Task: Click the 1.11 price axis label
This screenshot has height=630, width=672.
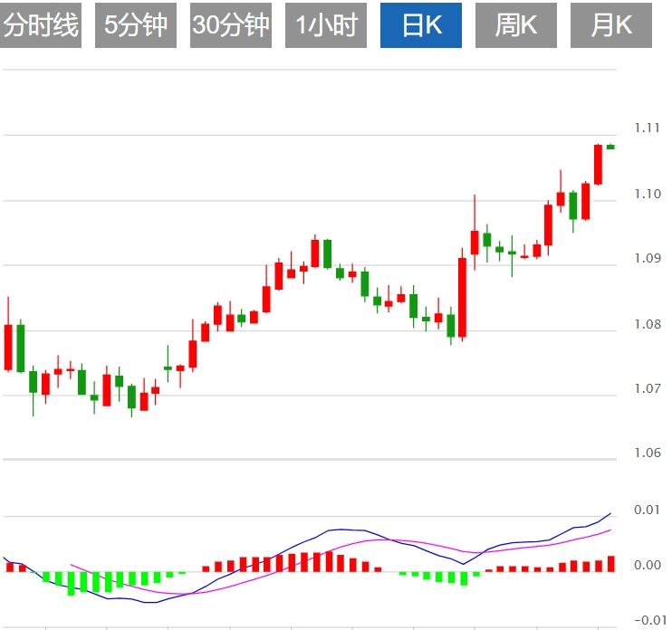Action: [x=648, y=129]
